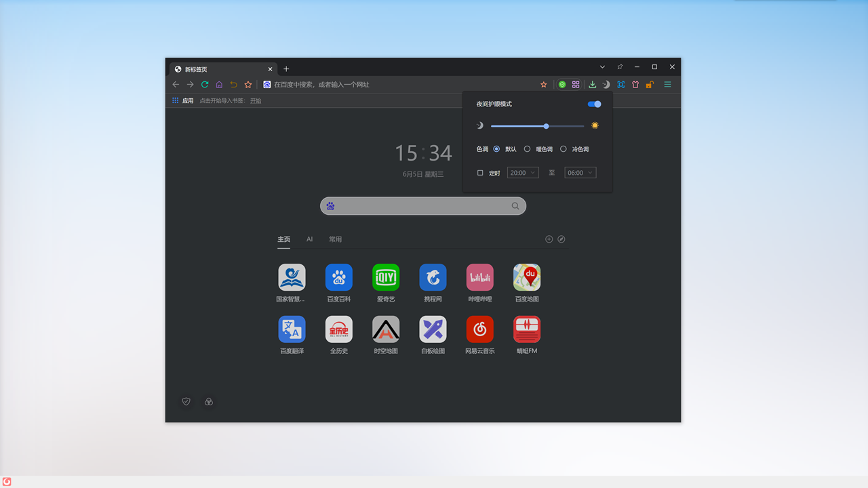Screen dimensions: 868x488
Task: Open the tab list chevron in title bar
Action: point(602,67)
